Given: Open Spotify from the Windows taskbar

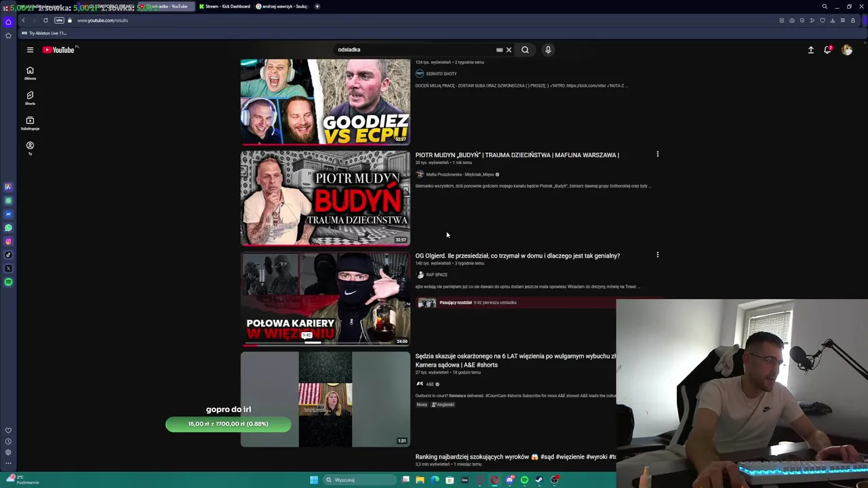Looking at the screenshot, I should tap(525, 480).
